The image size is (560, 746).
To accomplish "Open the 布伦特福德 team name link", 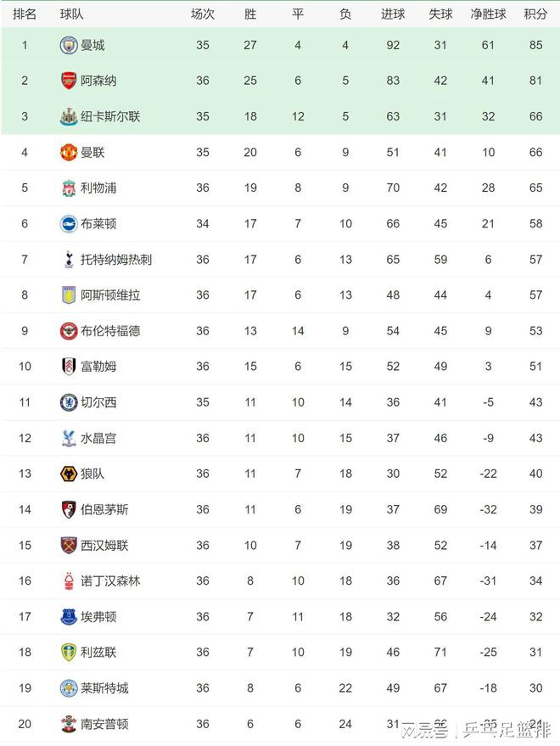I will click(x=110, y=331).
